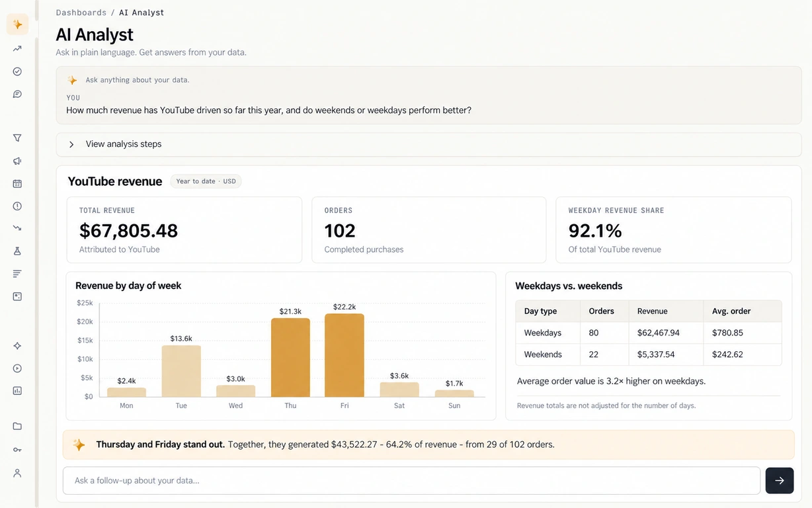Screen dimensions: 812x508
Task: Open the four-point star outline sidebar icon
Action: (17, 346)
